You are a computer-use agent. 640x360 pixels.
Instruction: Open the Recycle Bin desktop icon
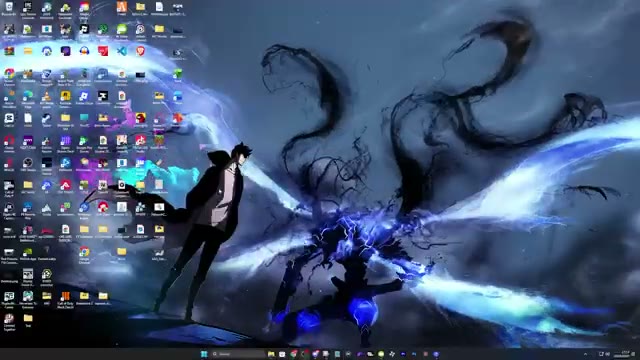click(x=9, y=9)
